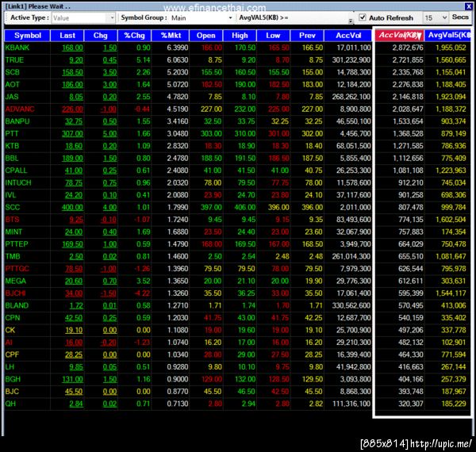Click ADVANC change value -1.00
The image size is (476, 452).
[x=109, y=109]
